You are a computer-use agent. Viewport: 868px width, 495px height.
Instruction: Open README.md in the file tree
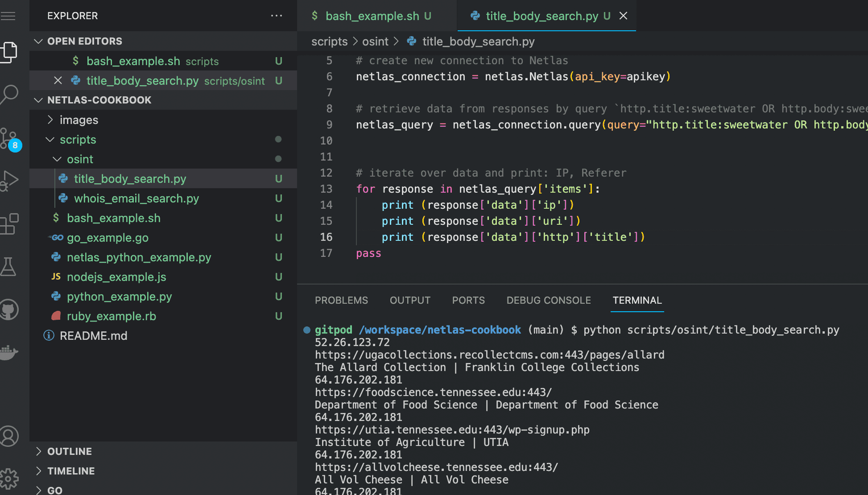point(93,336)
